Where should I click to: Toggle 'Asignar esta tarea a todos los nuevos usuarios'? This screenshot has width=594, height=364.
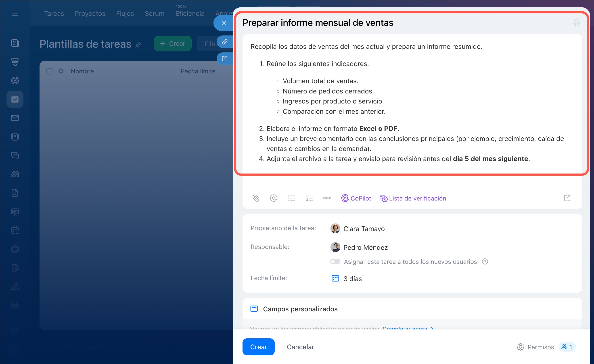tap(335, 261)
